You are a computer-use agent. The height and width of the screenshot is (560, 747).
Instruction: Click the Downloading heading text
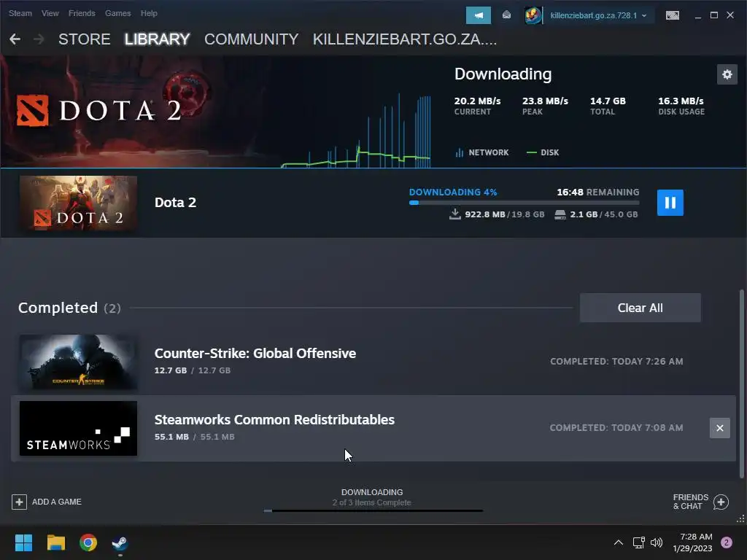click(x=503, y=74)
